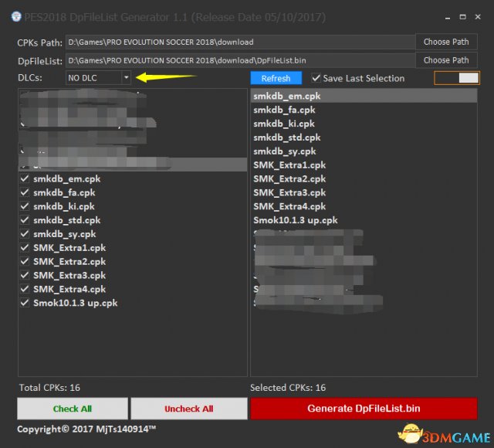This screenshot has width=494, height=448.
Task: Select smkdb_std.cpk in the right list
Action: (x=364, y=137)
